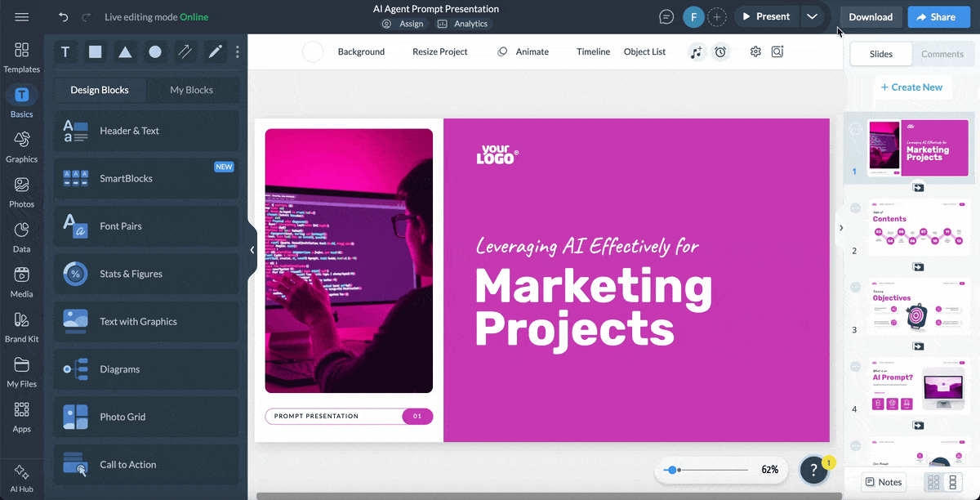Select the arrow line tool

[x=185, y=52]
